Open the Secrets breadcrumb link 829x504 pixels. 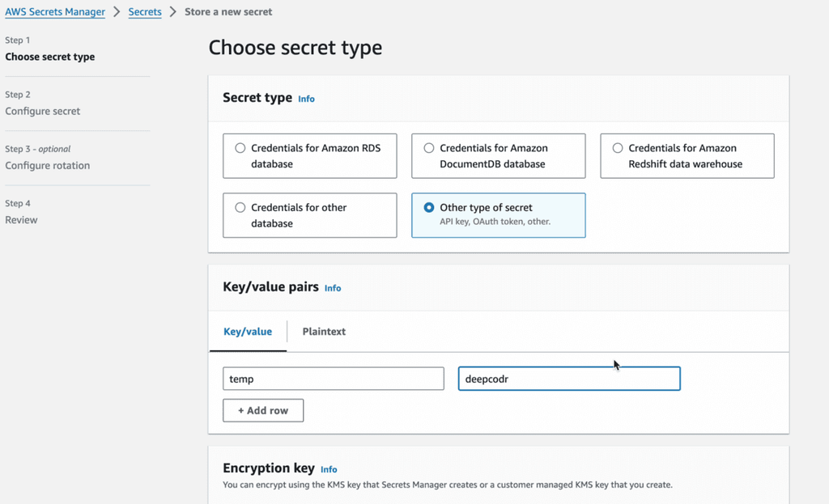point(145,11)
